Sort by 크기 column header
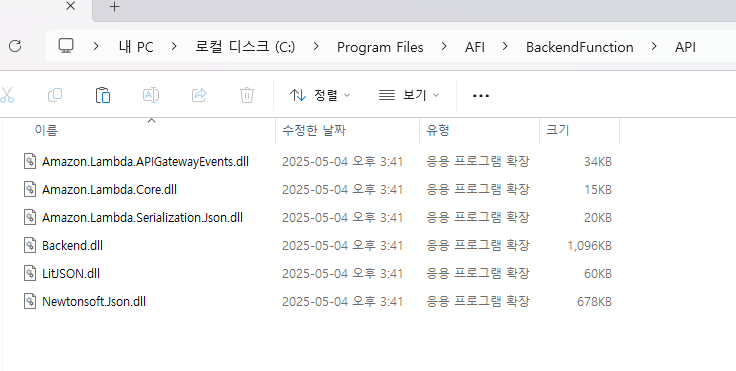This screenshot has height=371, width=736. tap(557, 130)
